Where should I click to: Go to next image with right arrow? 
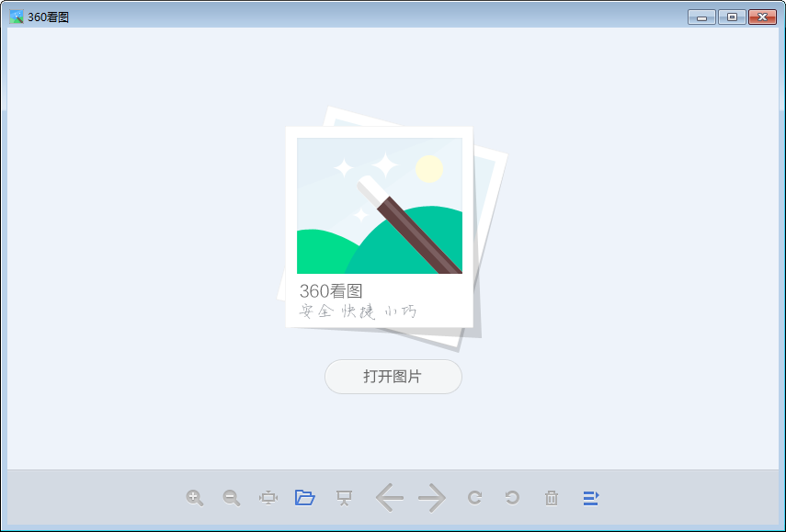(x=431, y=498)
